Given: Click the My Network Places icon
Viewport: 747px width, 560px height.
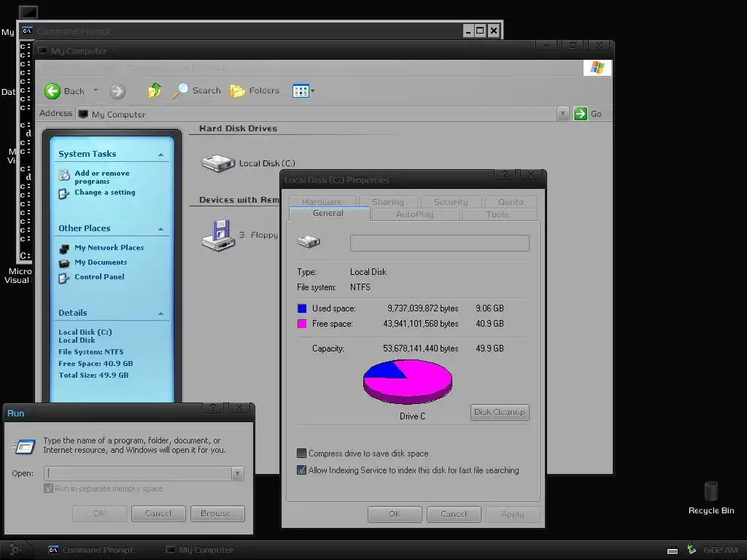Looking at the screenshot, I should [64, 249].
